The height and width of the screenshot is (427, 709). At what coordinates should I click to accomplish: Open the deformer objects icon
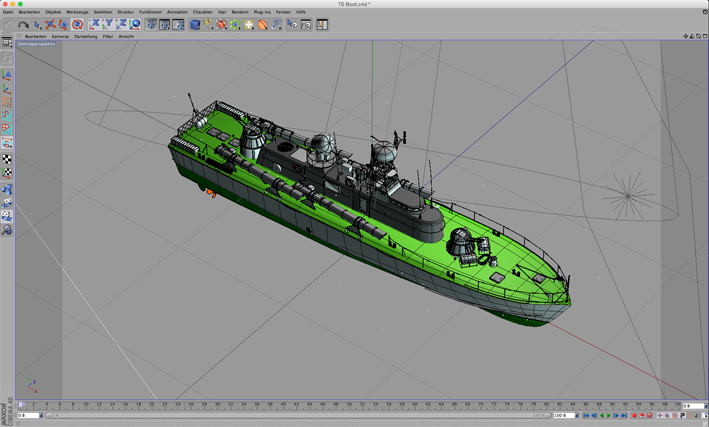[262, 25]
